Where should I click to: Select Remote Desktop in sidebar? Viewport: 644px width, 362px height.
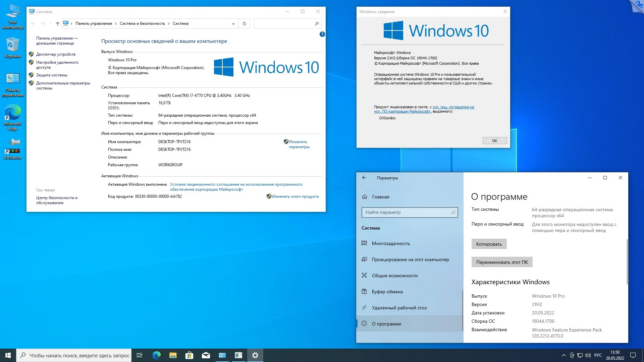pos(399,308)
